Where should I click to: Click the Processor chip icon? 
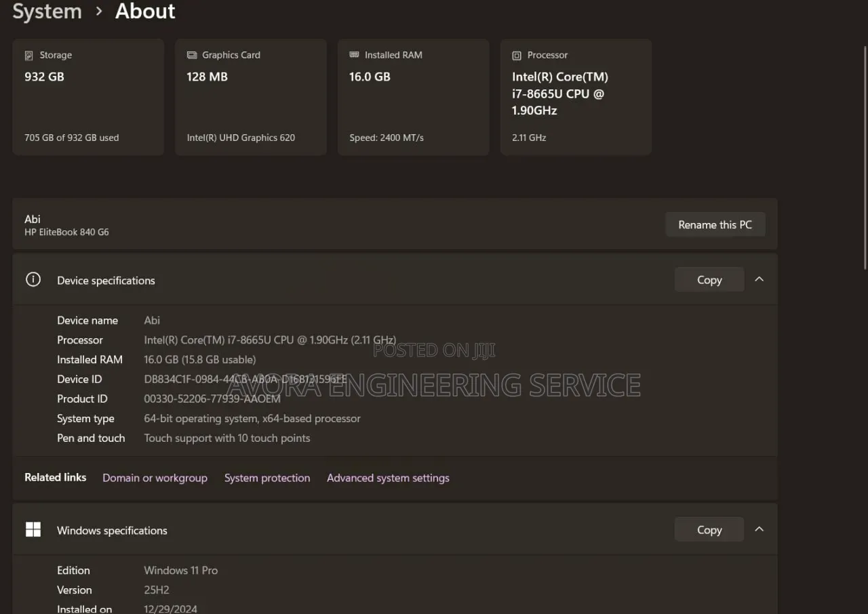[517, 56]
